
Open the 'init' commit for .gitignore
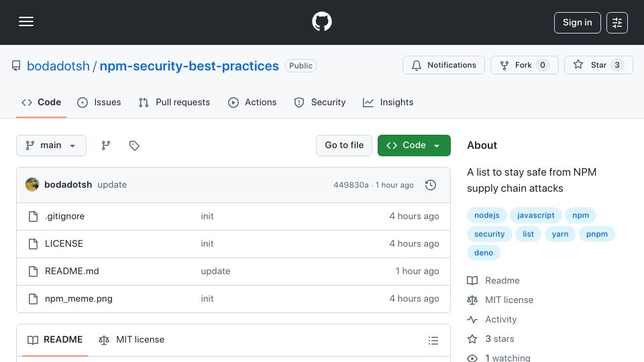(x=207, y=217)
